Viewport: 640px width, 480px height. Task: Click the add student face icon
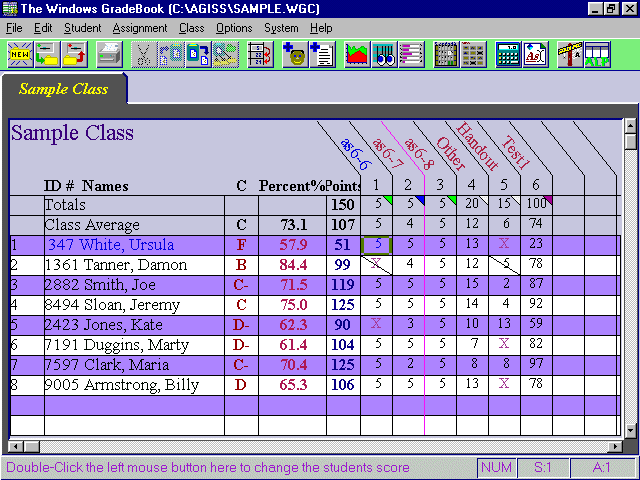(x=294, y=54)
